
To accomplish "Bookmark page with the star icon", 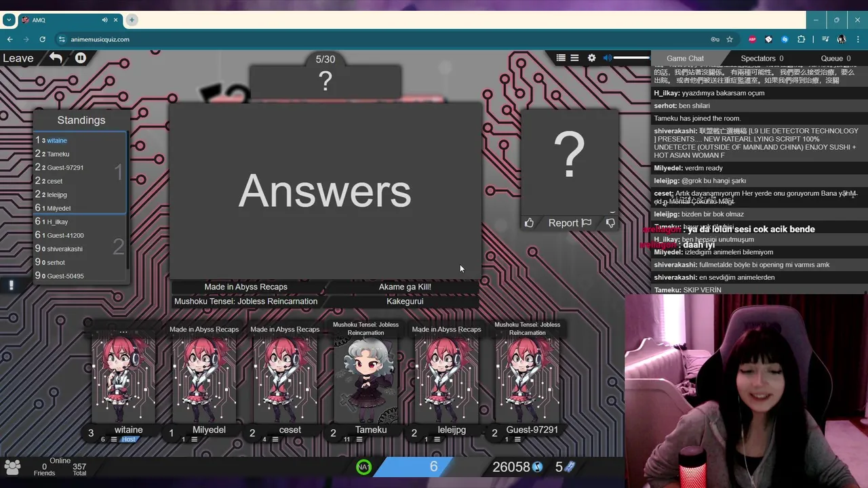I will [730, 39].
